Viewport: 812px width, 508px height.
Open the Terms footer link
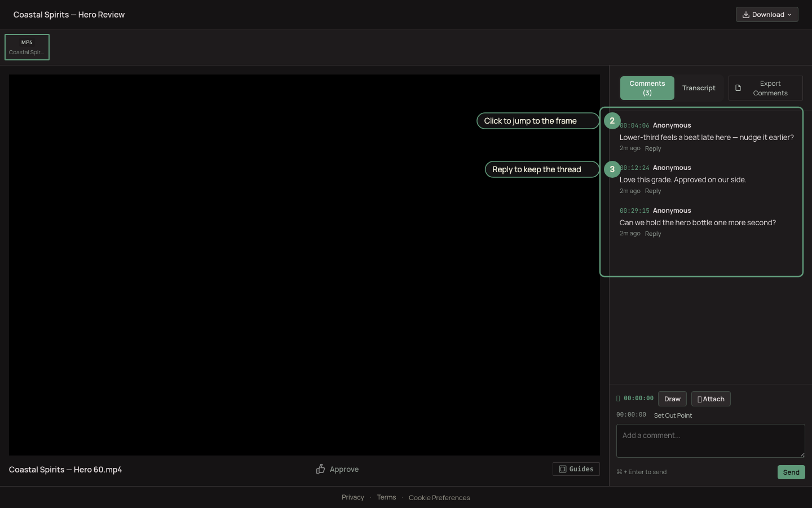point(386,497)
